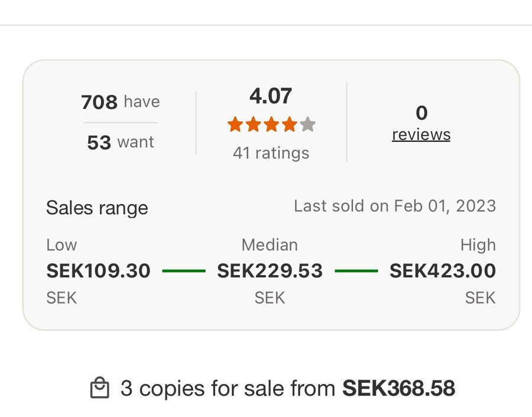
Task: Click the low price SEK109.30
Action: pos(98,271)
